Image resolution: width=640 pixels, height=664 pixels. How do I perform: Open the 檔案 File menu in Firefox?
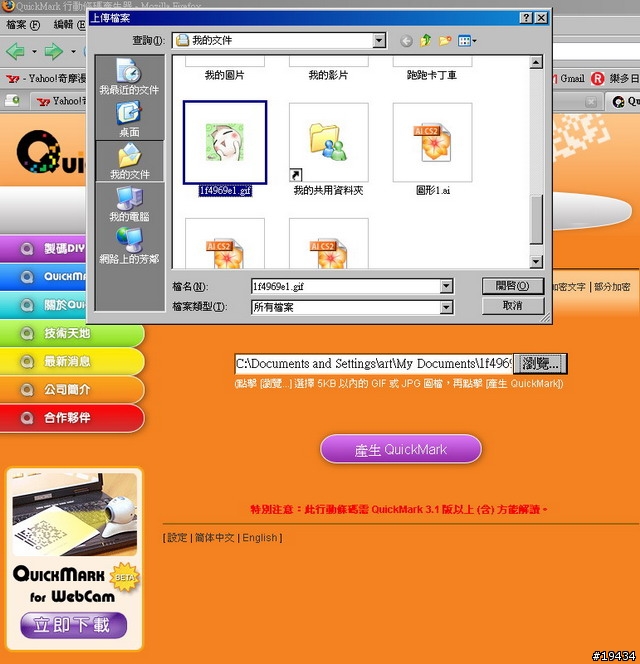23,25
